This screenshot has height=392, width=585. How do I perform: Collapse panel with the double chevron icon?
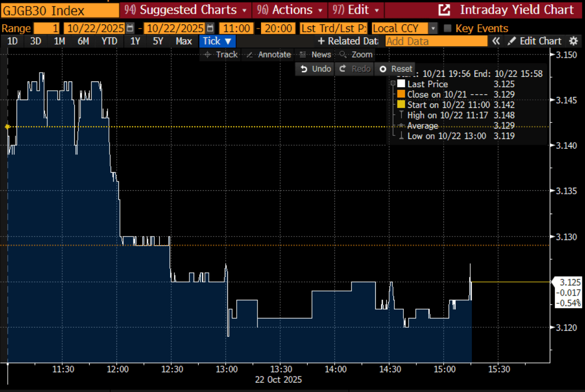tap(496, 41)
